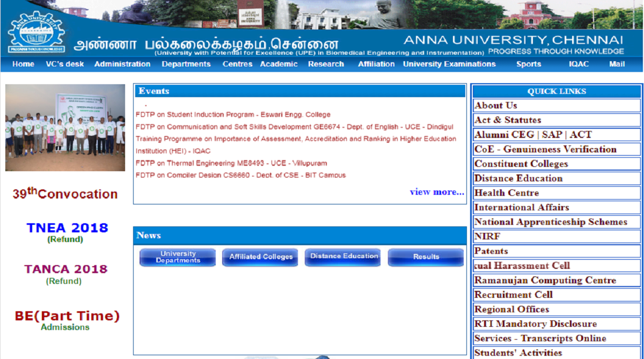Open the 39th Convocation link

[x=65, y=194]
